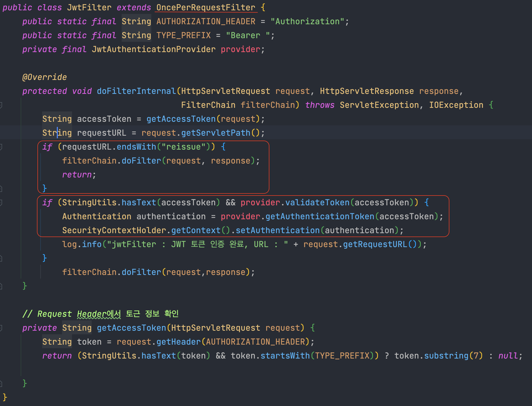Click the underlined OncePerRequestFilter class name
This screenshot has width=532, height=406.
pos(206,7)
